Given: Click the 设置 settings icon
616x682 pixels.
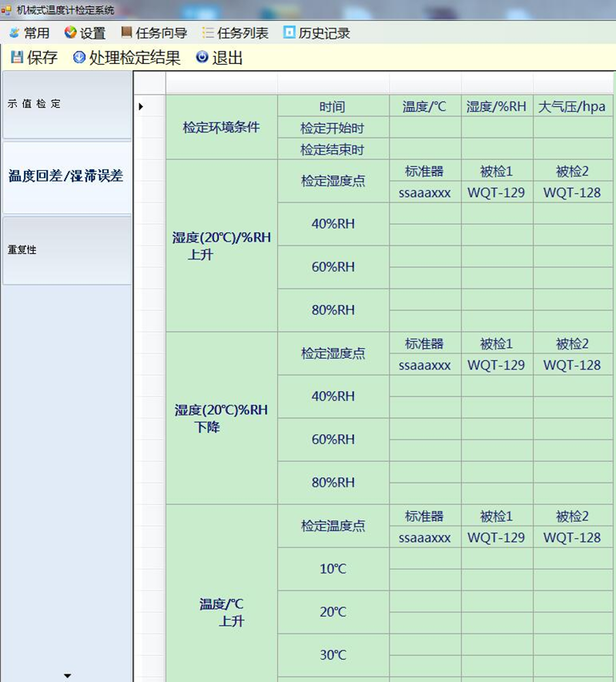Looking at the screenshot, I should [x=71, y=32].
